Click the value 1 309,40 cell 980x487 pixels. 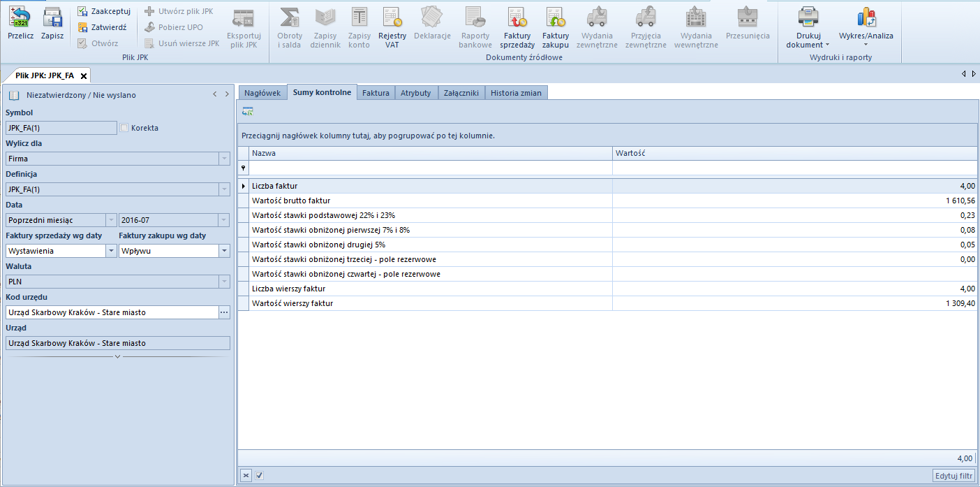pyautogui.click(x=794, y=303)
